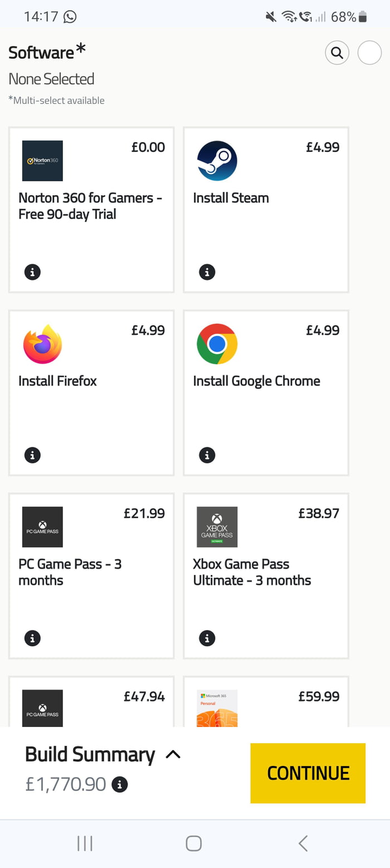This screenshot has width=390, height=868.
Task: Choose the Xbox Game Pass Ultimate logo
Action: pyautogui.click(x=217, y=527)
